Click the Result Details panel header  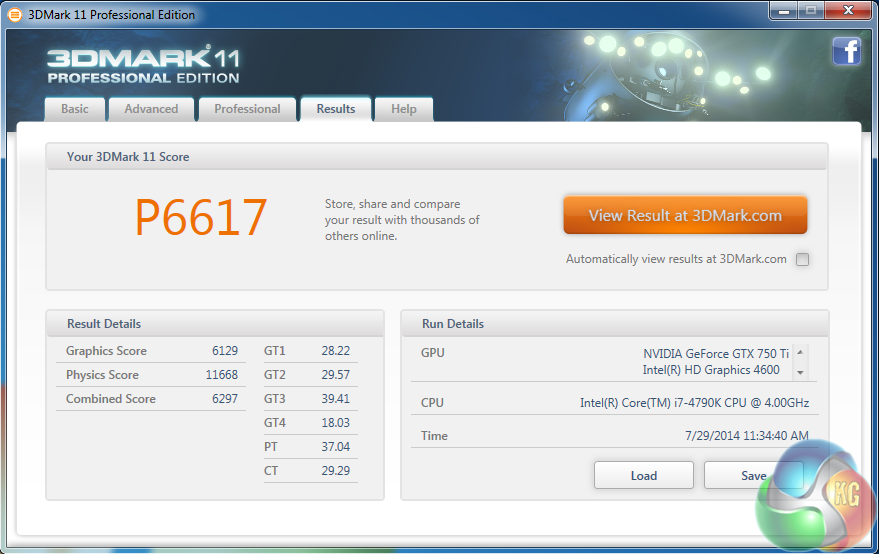tap(215, 324)
